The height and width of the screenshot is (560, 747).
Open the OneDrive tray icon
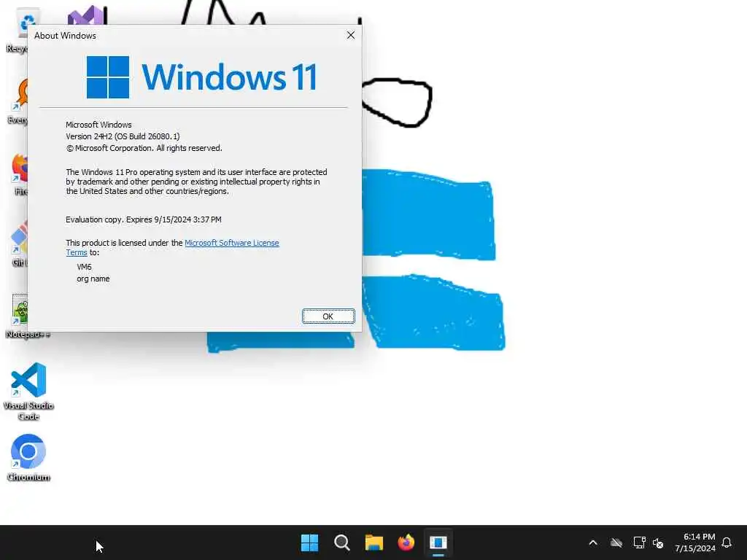(x=616, y=542)
